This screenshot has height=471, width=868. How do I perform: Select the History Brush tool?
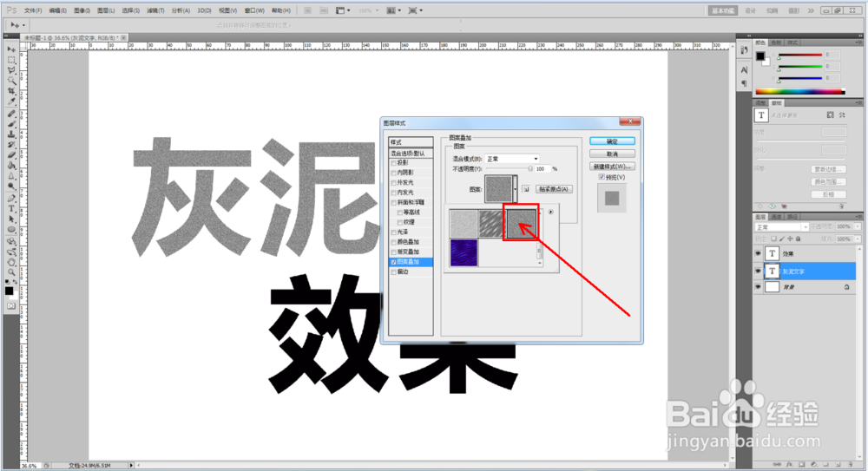(x=11, y=145)
